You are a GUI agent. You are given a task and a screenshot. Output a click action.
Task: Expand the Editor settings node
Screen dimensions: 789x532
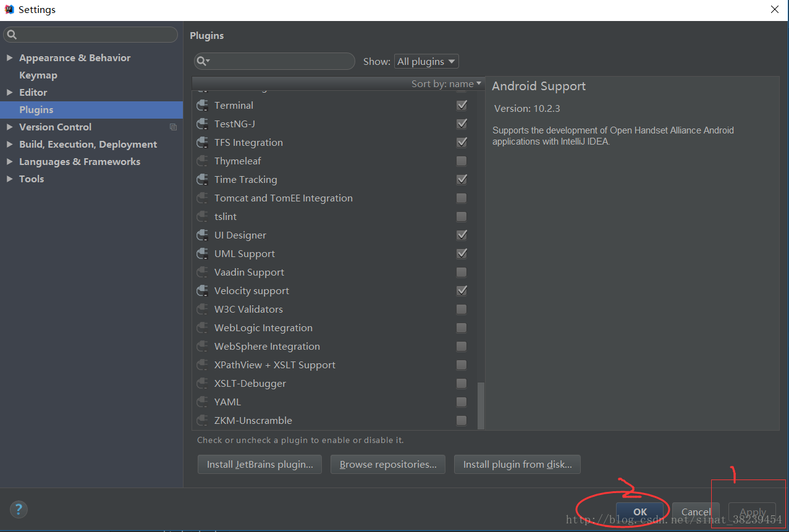pyautogui.click(x=9, y=92)
